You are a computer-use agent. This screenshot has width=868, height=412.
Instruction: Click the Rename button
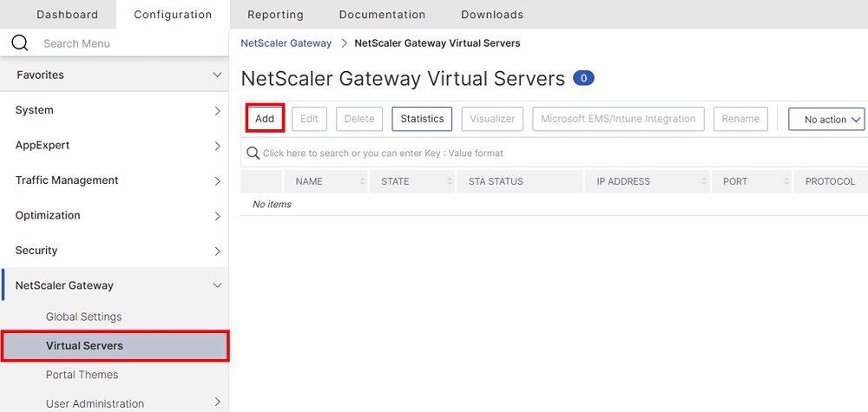coord(740,119)
